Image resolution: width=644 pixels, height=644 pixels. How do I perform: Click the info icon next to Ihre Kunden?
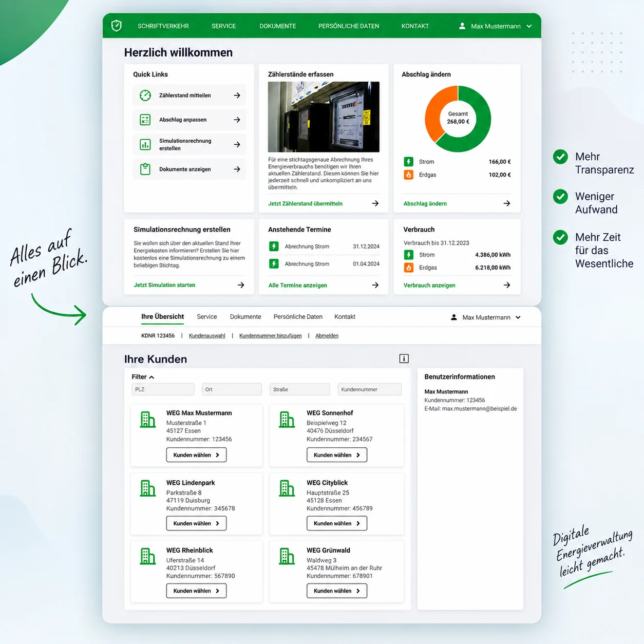404,358
